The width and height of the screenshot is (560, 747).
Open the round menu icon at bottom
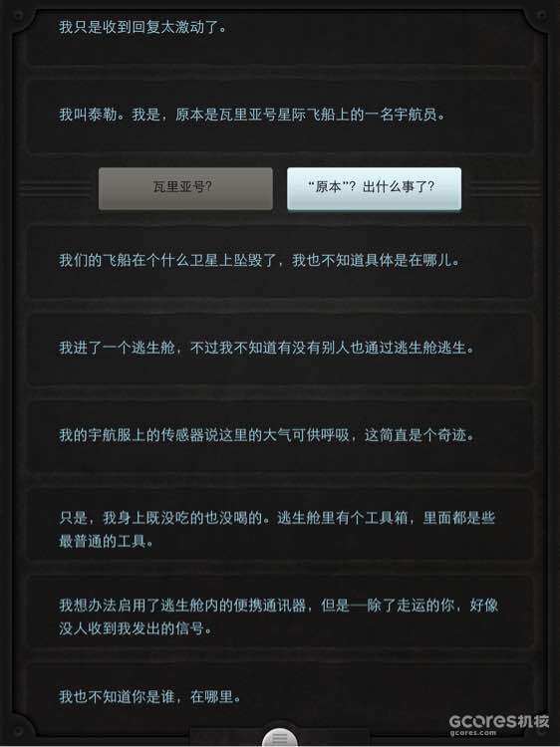pos(280,738)
